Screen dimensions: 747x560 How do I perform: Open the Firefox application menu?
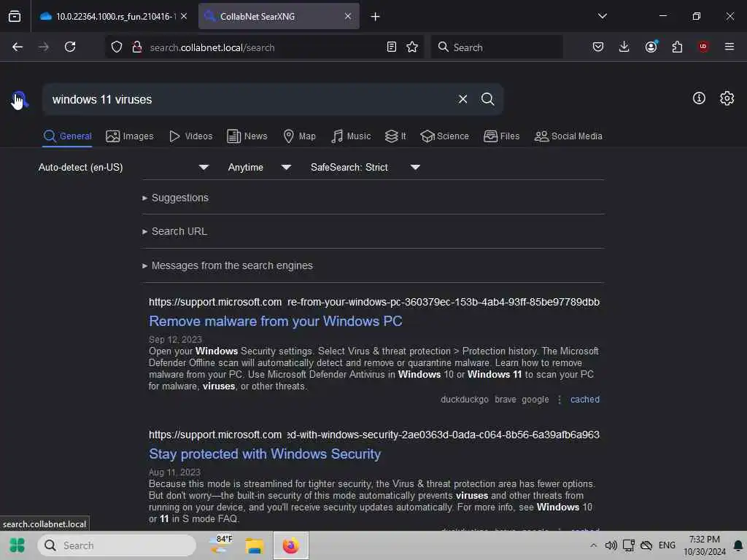coord(729,47)
